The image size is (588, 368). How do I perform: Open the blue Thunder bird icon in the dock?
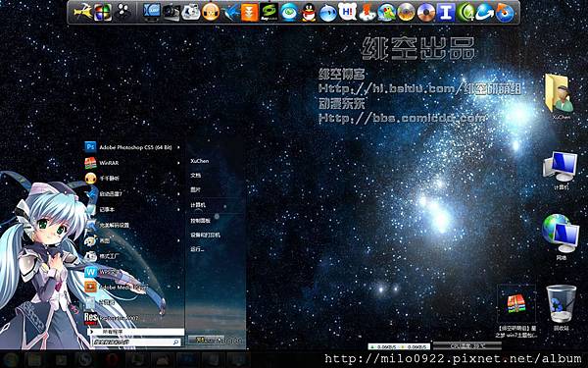(230, 12)
